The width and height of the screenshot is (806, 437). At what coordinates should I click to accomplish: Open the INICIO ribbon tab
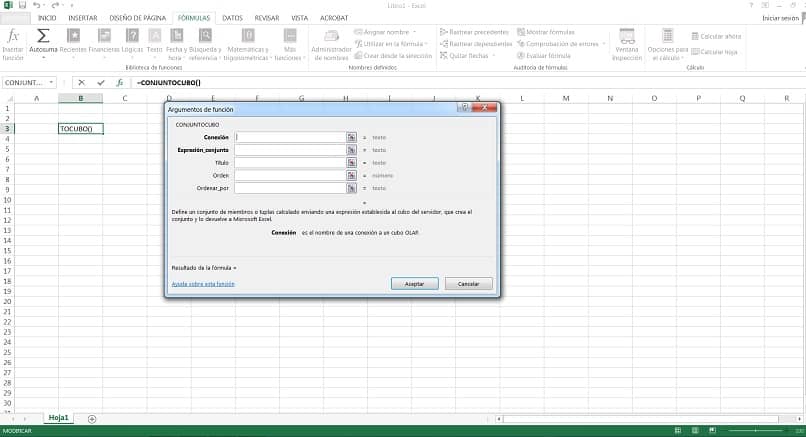(x=47, y=18)
